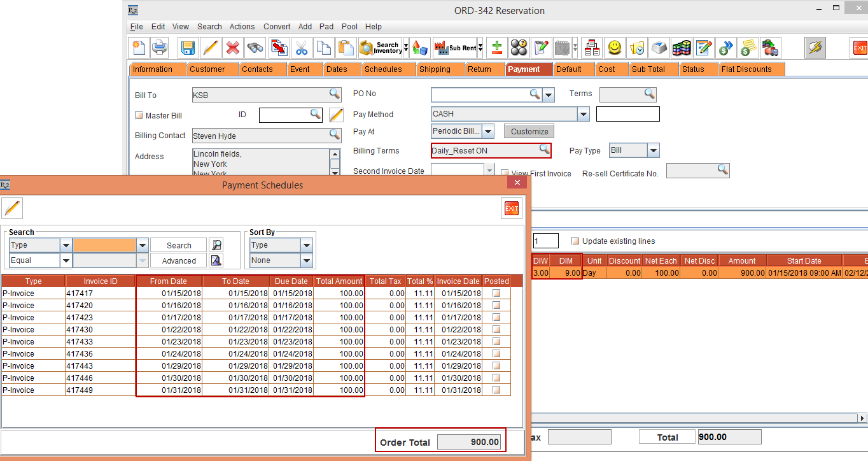Open the Actions menu
The height and width of the screenshot is (461, 868).
tap(242, 27)
